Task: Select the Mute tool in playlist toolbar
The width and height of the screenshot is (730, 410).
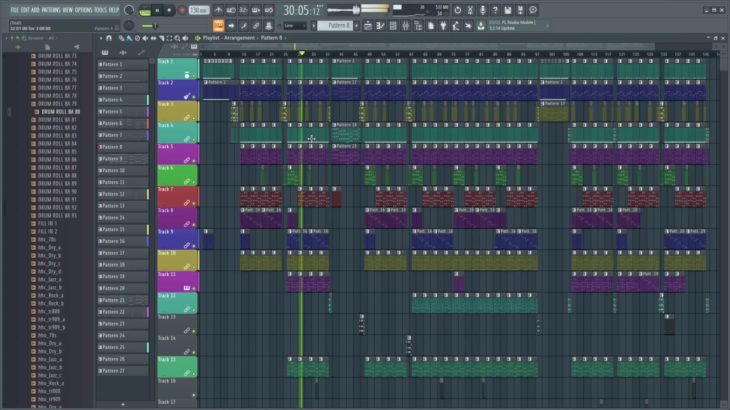Action: pyautogui.click(x=145, y=38)
